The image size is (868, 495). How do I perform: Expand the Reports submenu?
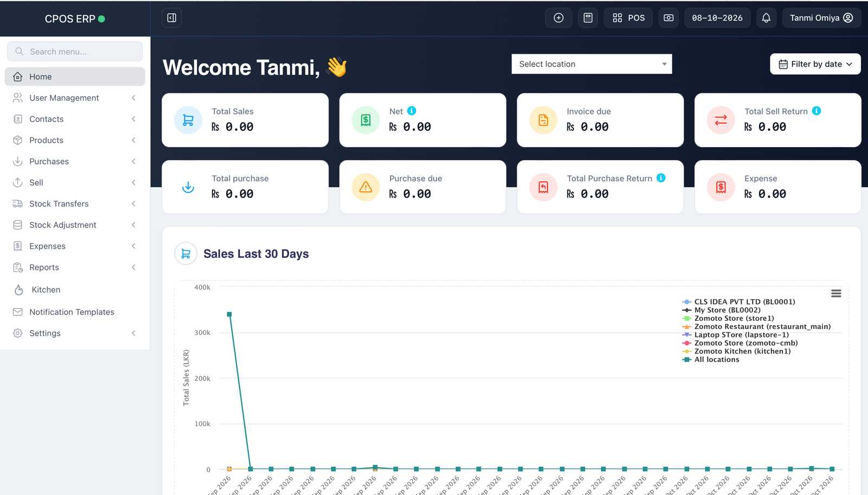point(75,267)
